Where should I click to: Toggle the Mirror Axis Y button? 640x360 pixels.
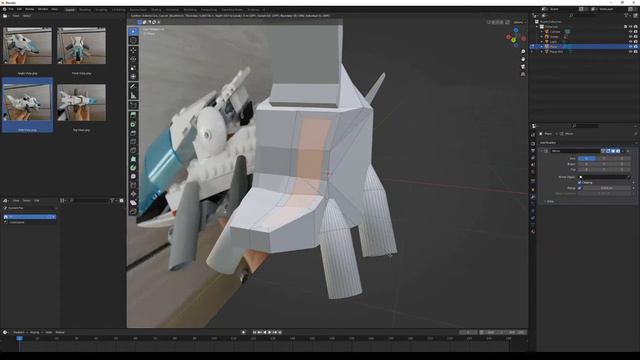click(x=604, y=158)
